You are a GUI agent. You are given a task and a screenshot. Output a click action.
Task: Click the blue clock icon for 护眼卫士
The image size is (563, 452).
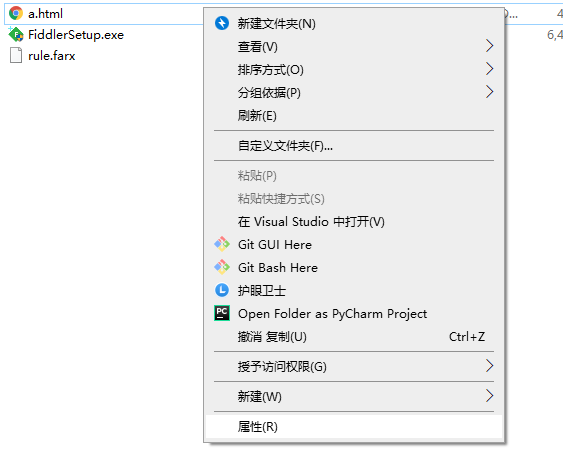(x=222, y=290)
